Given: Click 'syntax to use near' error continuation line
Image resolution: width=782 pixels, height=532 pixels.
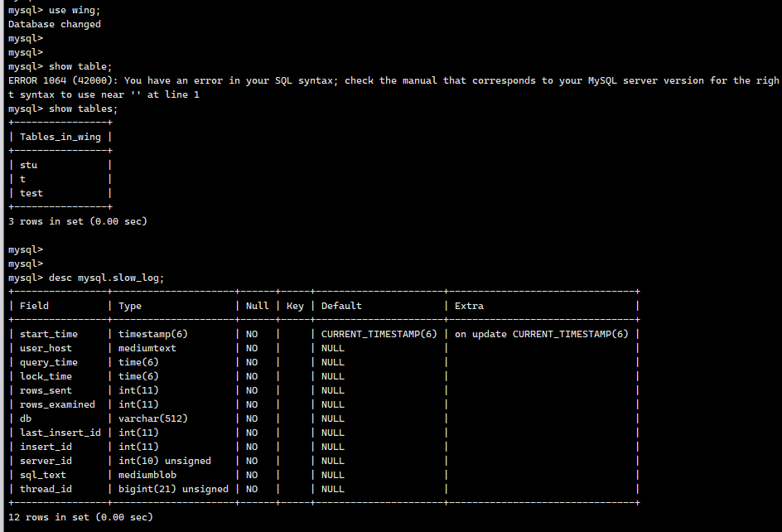Looking at the screenshot, I should tap(104, 94).
